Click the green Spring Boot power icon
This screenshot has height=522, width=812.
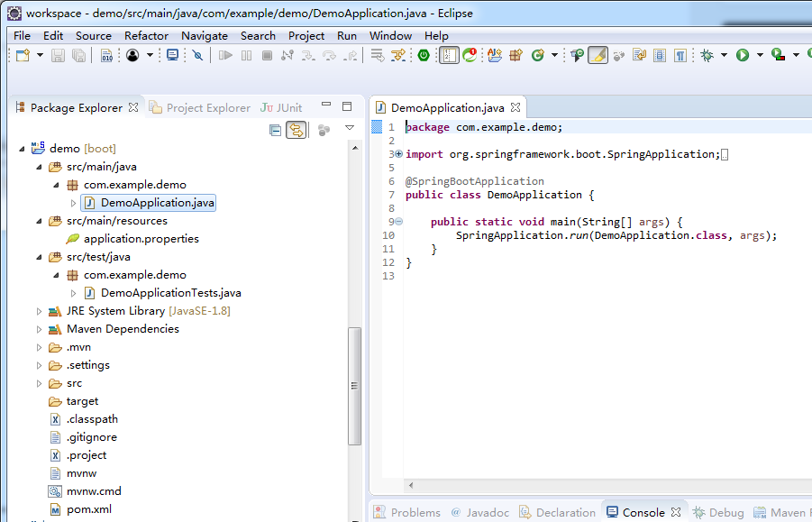pyautogui.click(x=424, y=56)
